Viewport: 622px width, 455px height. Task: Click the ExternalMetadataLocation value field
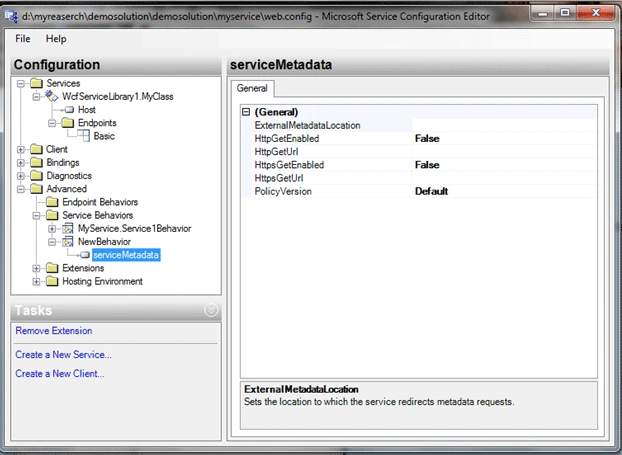click(504, 125)
